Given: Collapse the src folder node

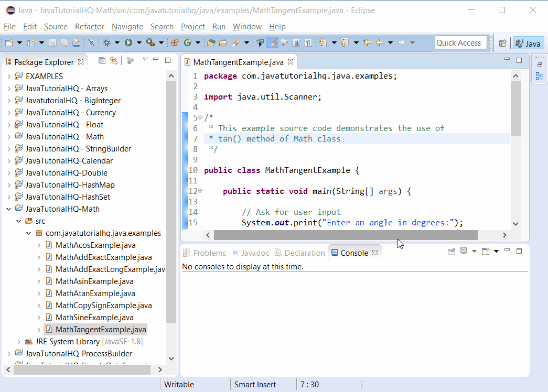Looking at the screenshot, I should [x=19, y=221].
